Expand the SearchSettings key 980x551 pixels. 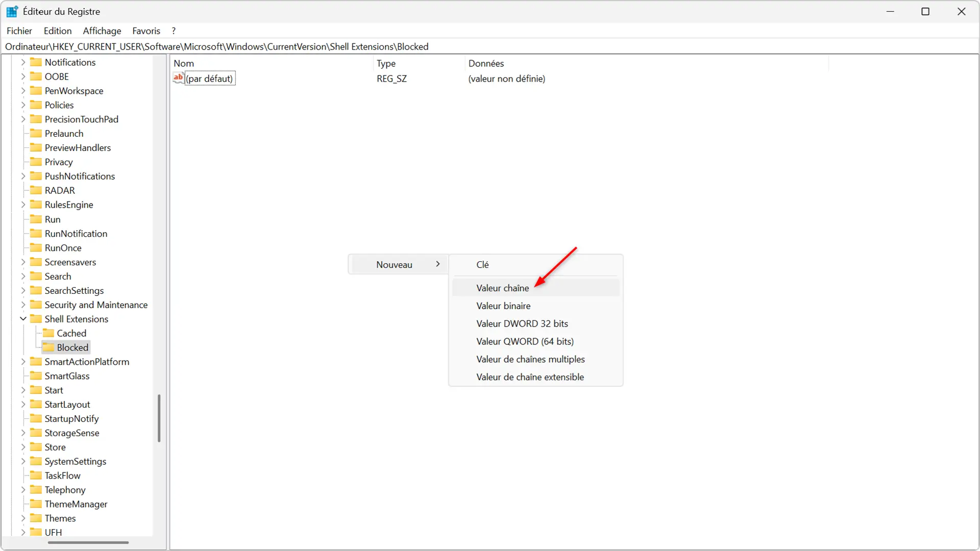(23, 291)
